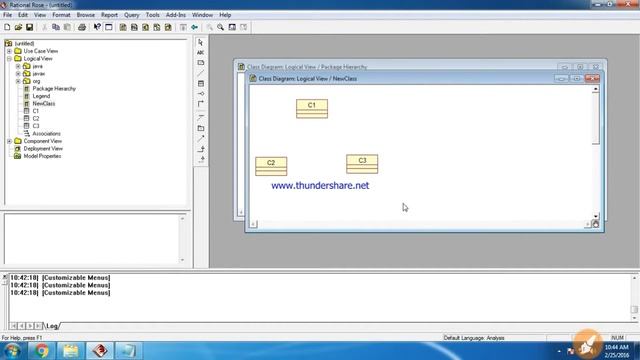The image size is (640, 360).
Task: Click the New model toolbar icon
Action: [x=7, y=27]
